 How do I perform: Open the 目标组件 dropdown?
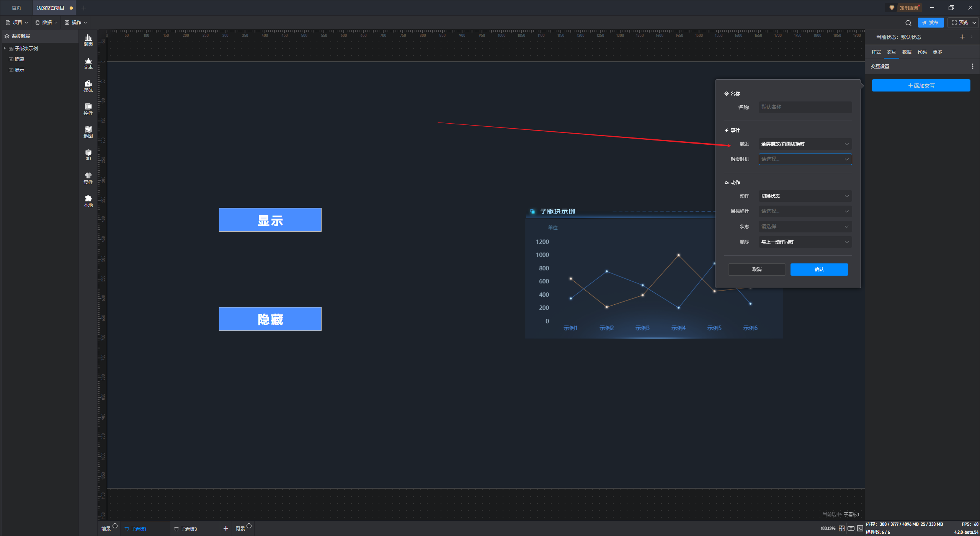pyautogui.click(x=805, y=211)
